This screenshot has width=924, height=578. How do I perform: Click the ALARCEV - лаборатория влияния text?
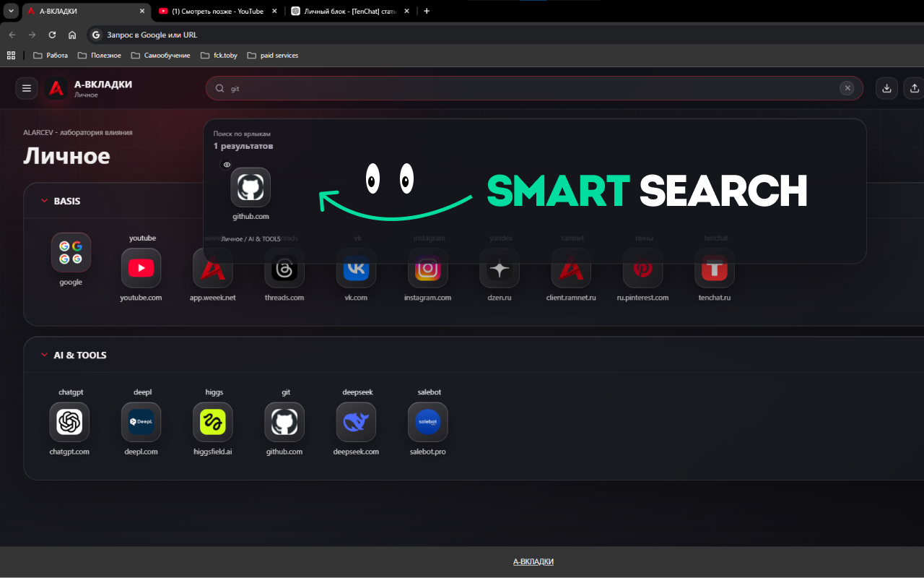coord(78,132)
